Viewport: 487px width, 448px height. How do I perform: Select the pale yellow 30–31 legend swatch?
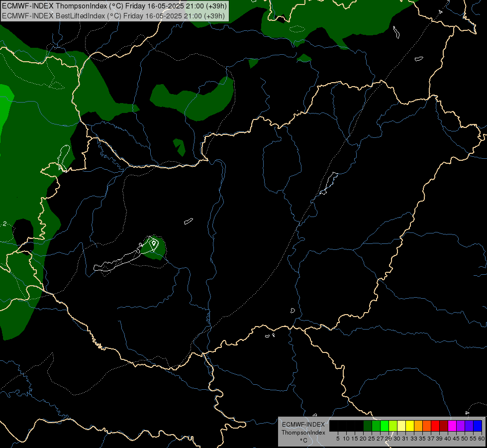[401, 426]
